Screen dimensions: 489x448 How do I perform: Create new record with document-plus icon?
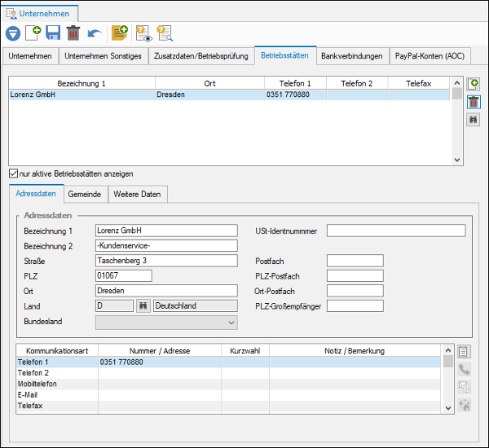[x=33, y=33]
